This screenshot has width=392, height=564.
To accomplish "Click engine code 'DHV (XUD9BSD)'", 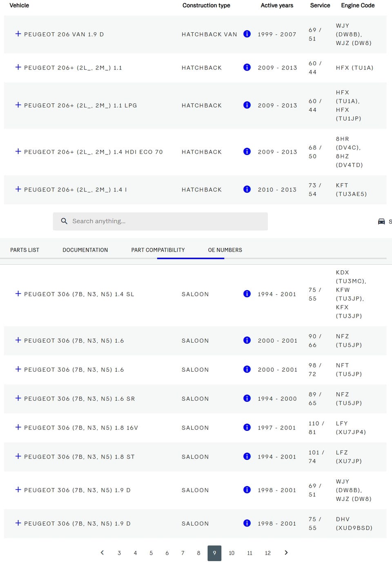I will (354, 523).
